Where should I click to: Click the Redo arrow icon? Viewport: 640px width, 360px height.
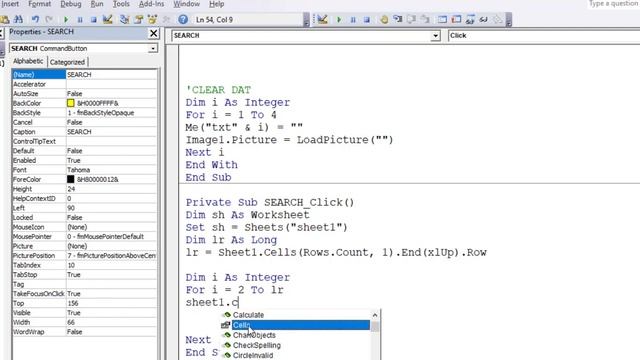[x=49, y=19]
